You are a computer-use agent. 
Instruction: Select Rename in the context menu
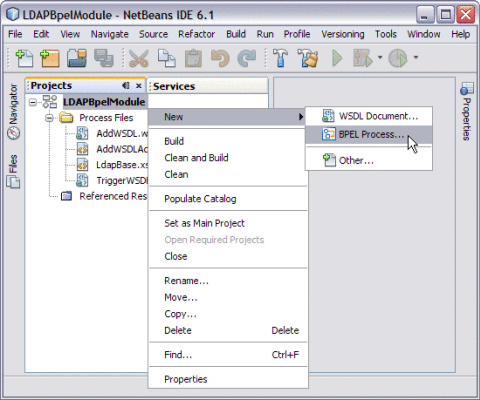coord(228,281)
